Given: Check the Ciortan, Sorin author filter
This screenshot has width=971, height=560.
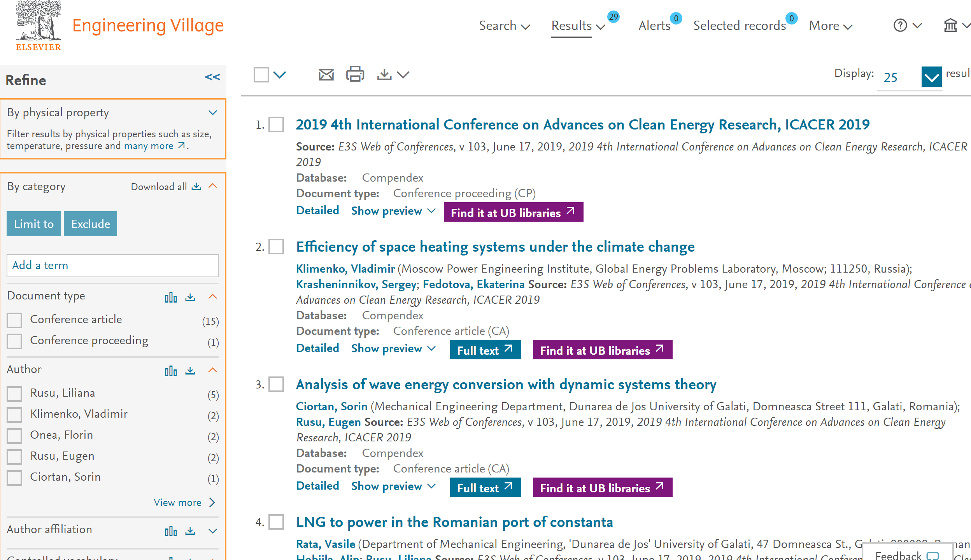Looking at the screenshot, I should (x=14, y=478).
